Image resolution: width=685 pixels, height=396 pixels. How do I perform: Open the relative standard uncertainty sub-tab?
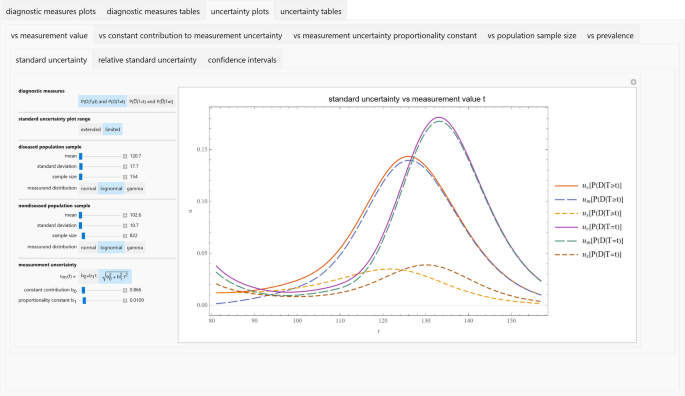147,60
